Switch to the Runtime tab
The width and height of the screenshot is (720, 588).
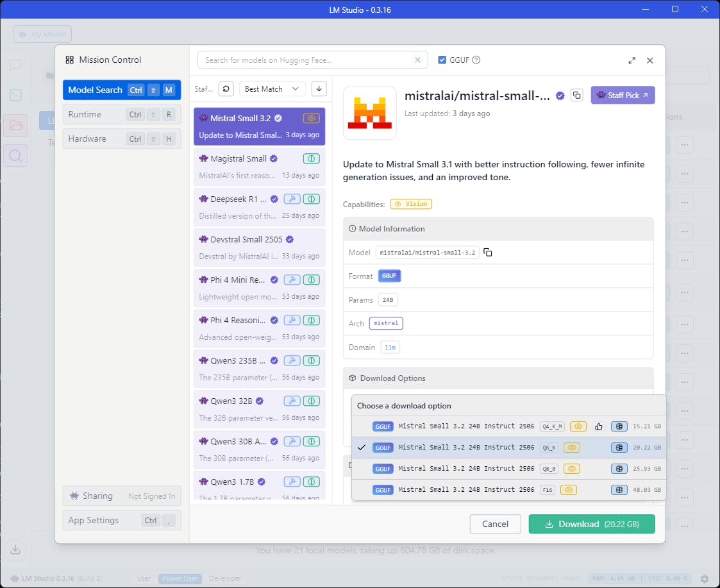[122, 114]
